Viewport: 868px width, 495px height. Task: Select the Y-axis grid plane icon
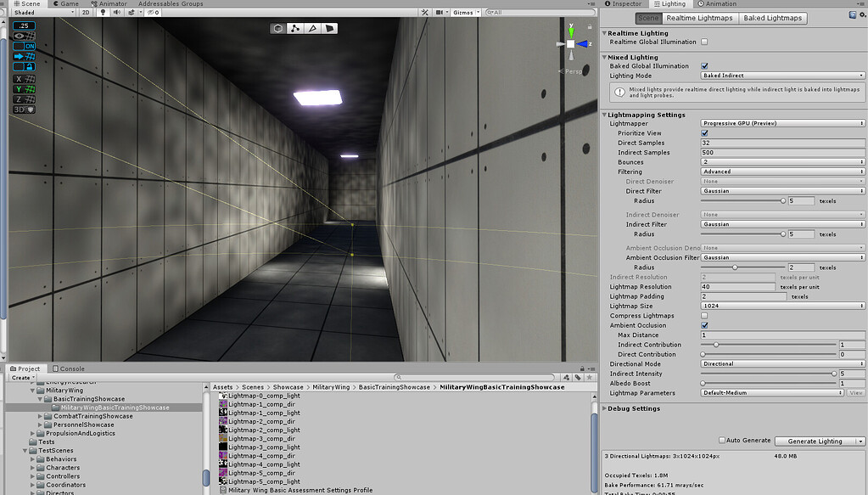23,88
